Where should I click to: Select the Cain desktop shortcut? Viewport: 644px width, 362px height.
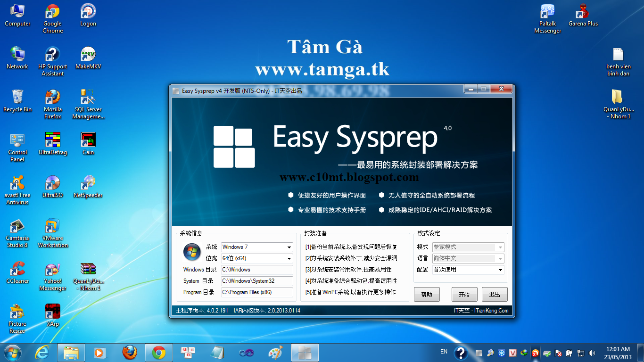[x=88, y=144]
